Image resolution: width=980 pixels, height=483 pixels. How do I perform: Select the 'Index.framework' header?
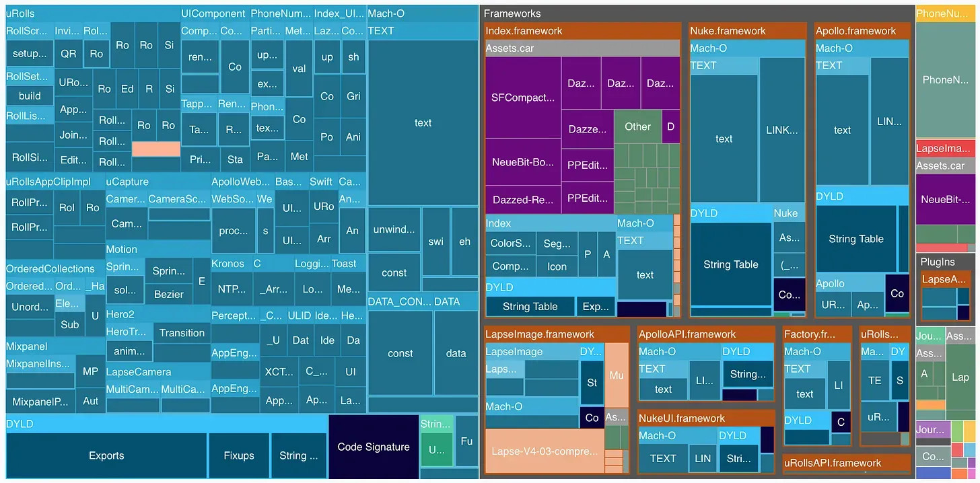(x=582, y=31)
